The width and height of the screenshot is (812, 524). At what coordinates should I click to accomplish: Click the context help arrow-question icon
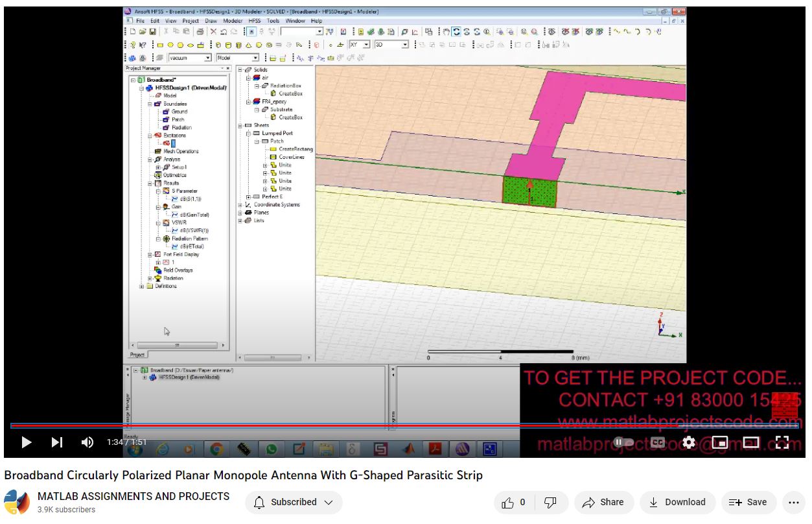click(143, 45)
